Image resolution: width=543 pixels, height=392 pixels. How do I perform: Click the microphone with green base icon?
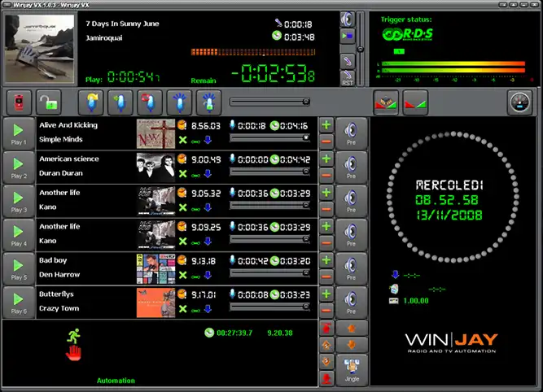pos(209,102)
